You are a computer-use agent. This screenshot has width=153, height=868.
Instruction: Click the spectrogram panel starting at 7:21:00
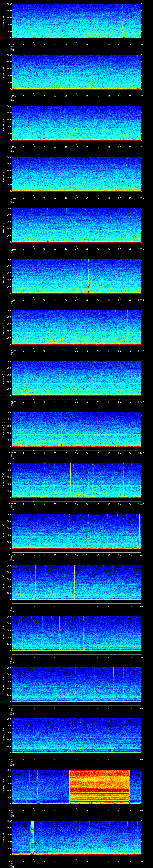point(76,378)
